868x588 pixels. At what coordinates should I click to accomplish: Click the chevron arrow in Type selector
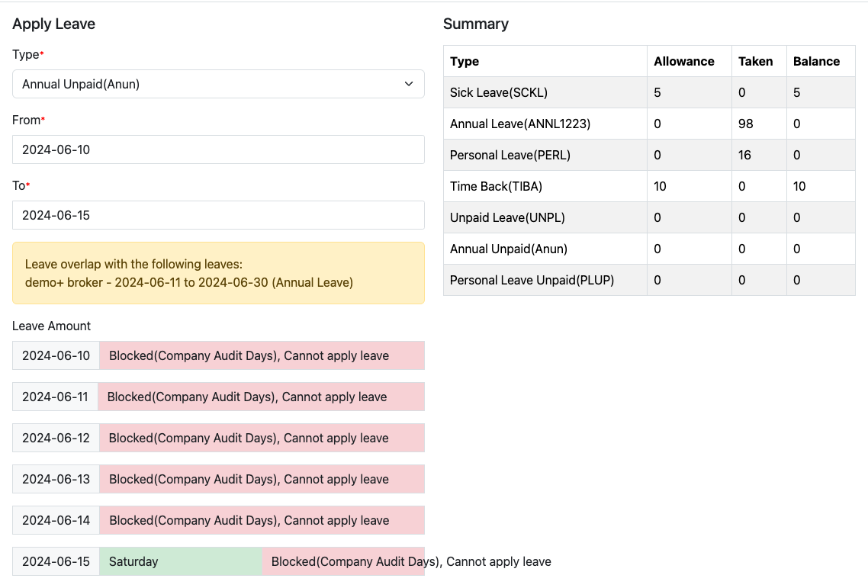(x=409, y=84)
